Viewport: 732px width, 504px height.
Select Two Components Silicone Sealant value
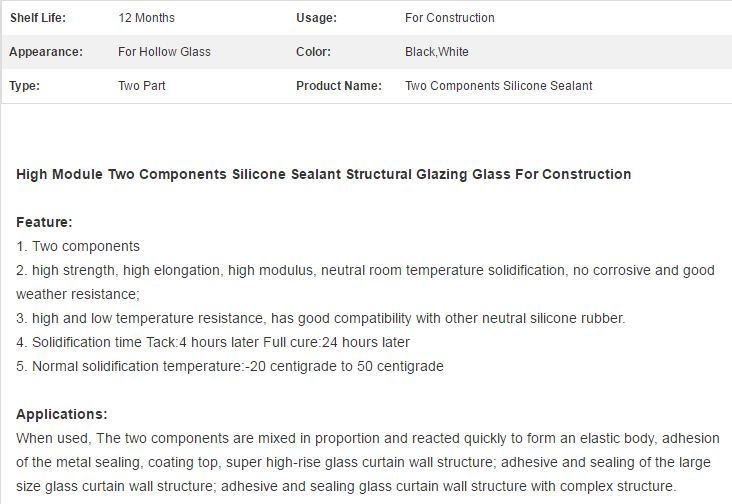(x=499, y=86)
